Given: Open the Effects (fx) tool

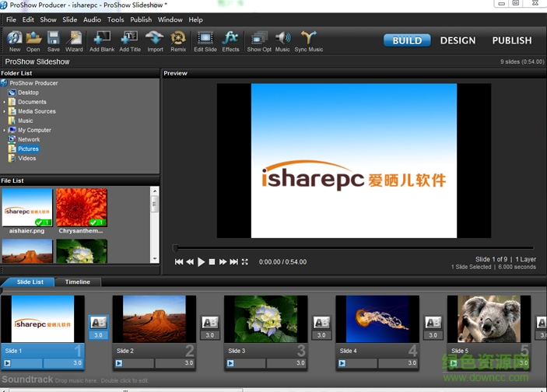Looking at the screenshot, I should [230, 38].
